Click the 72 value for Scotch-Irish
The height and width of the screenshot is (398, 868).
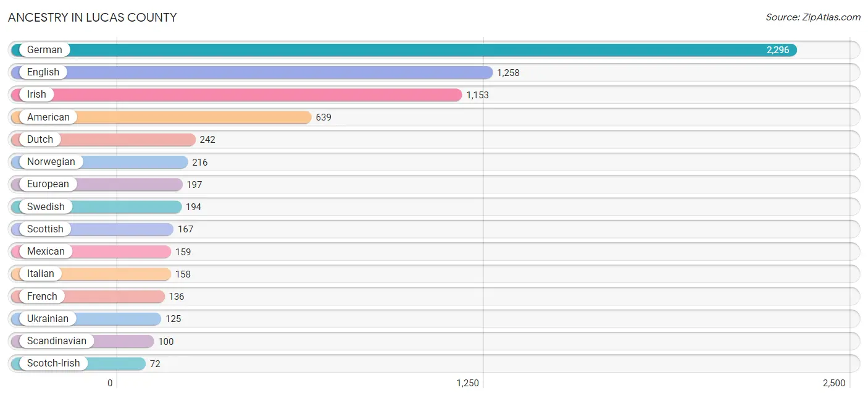pyautogui.click(x=155, y=364)
